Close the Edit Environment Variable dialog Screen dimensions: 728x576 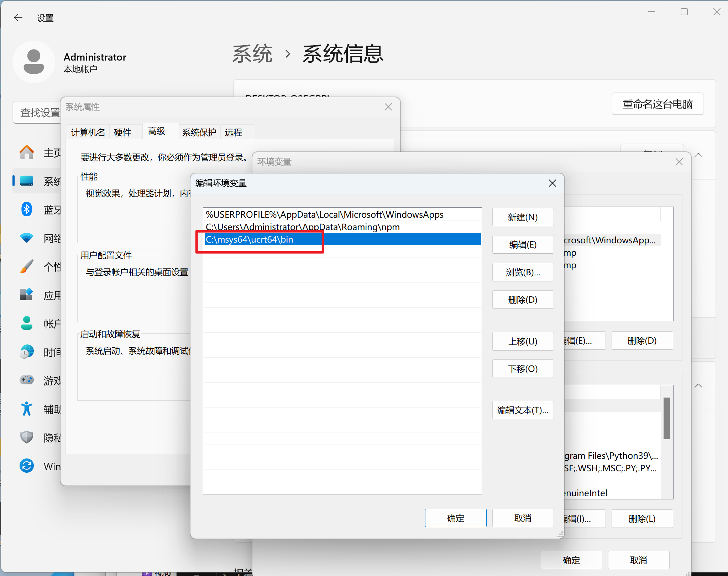(x=552, y=183)
